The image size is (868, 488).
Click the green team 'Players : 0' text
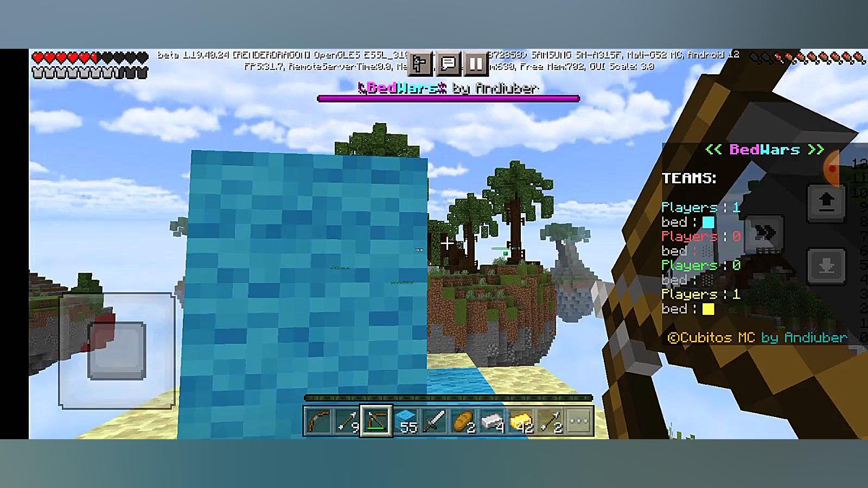coord(701,265)
